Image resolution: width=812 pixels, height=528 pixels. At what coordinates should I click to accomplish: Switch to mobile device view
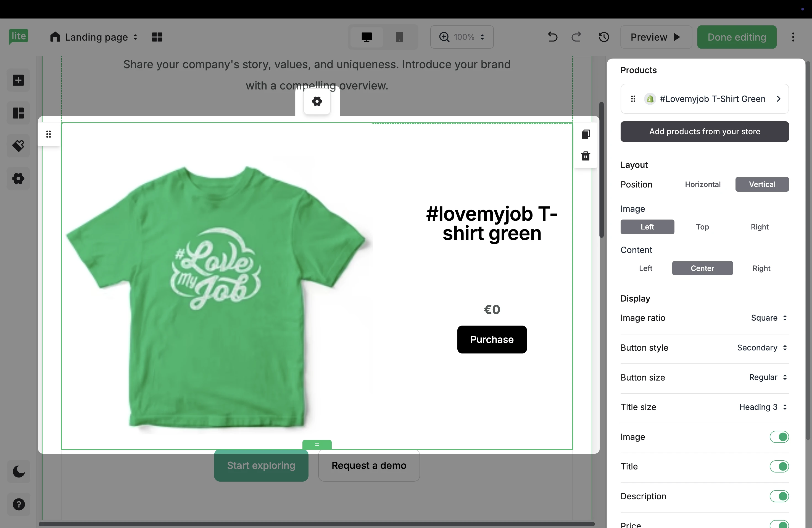tap(399, 37)
